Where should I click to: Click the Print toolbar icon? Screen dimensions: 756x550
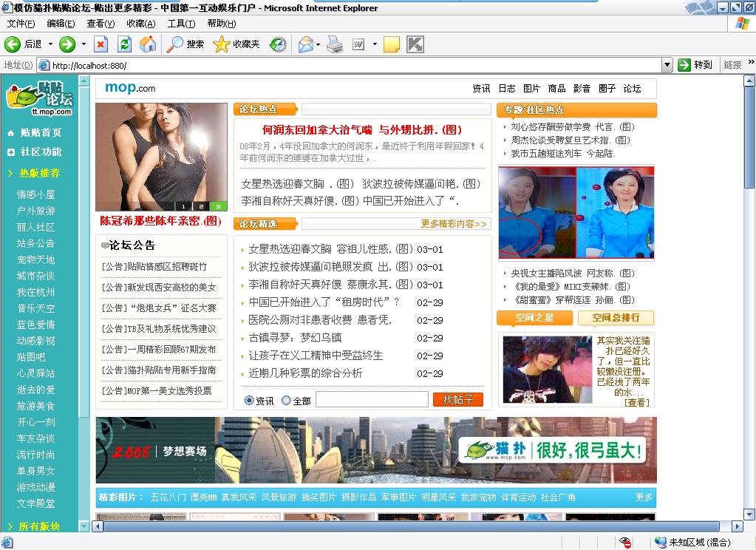(x=335, y=44)
